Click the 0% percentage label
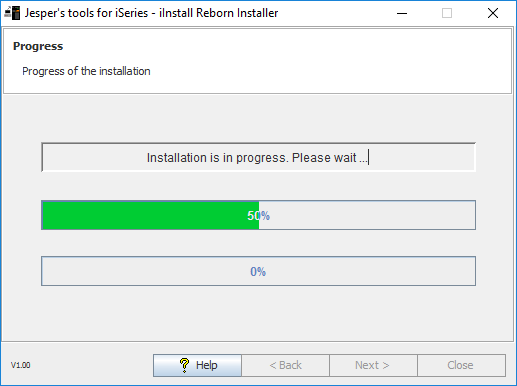This screenshot has height=386, width=517. [258, 272]
